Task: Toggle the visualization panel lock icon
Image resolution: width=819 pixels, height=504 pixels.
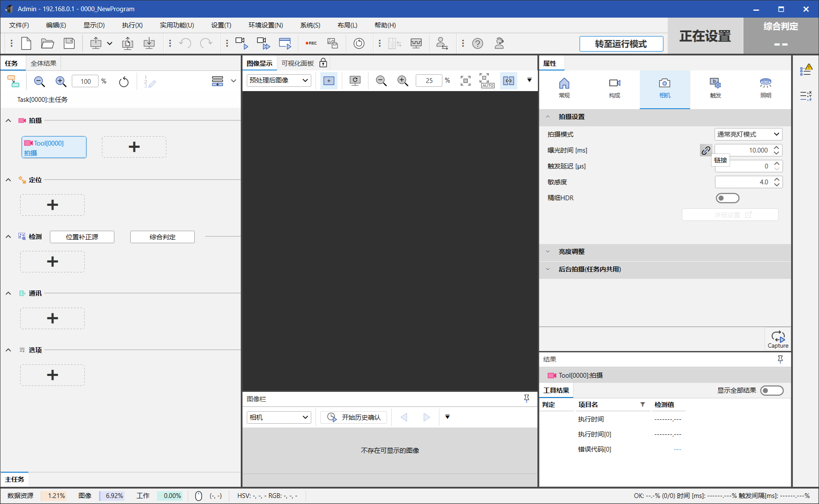Action: [323, 64]
